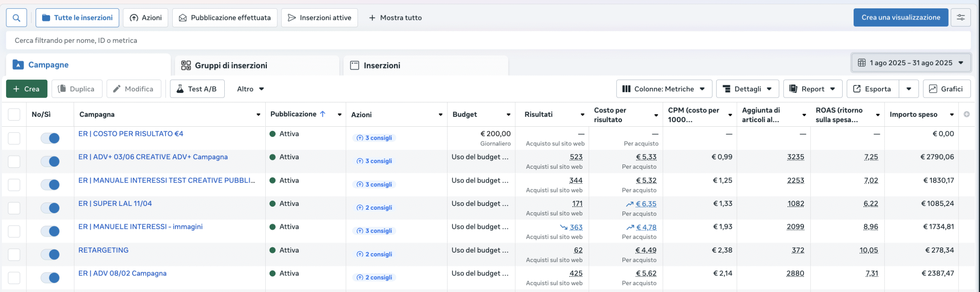Switch to the Inserzioni tab
980x292 pixels.
pos(382,65)
